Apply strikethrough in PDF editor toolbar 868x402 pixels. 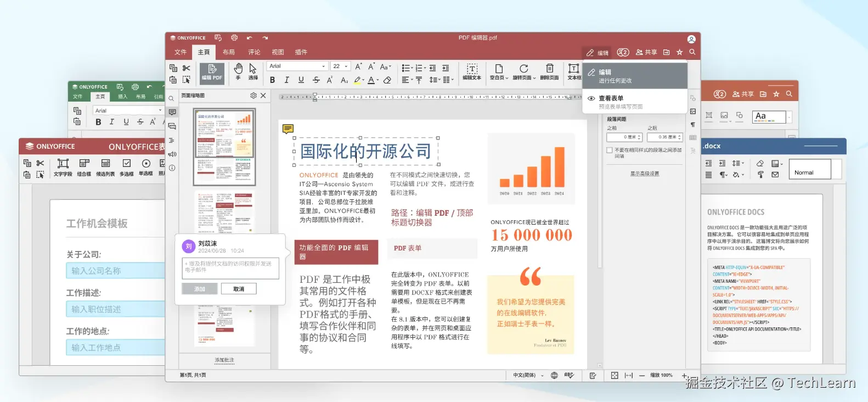point(316,80)
